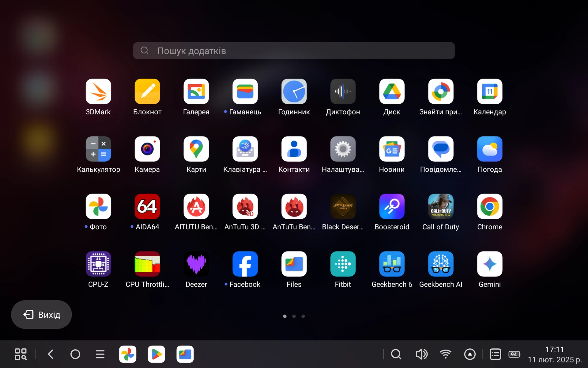Open Google Карти maps
Viewport: 588px width, 368px height.
[196, 149]
